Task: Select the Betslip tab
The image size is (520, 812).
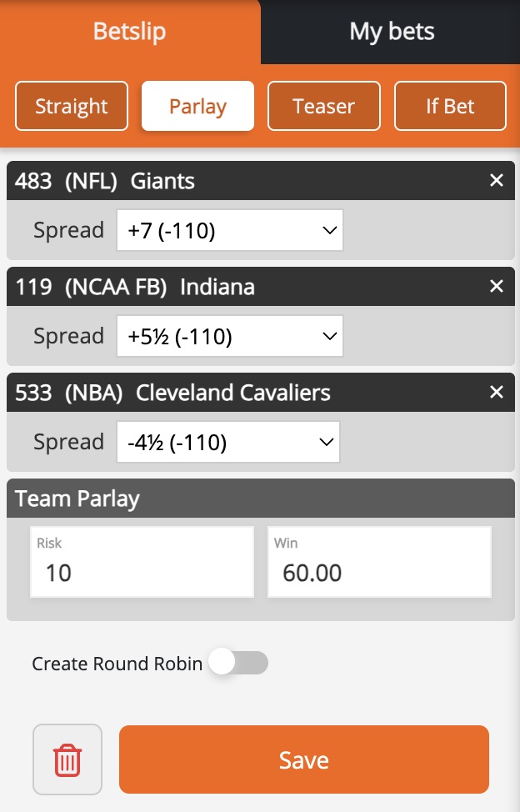Action: pos(130,31)
